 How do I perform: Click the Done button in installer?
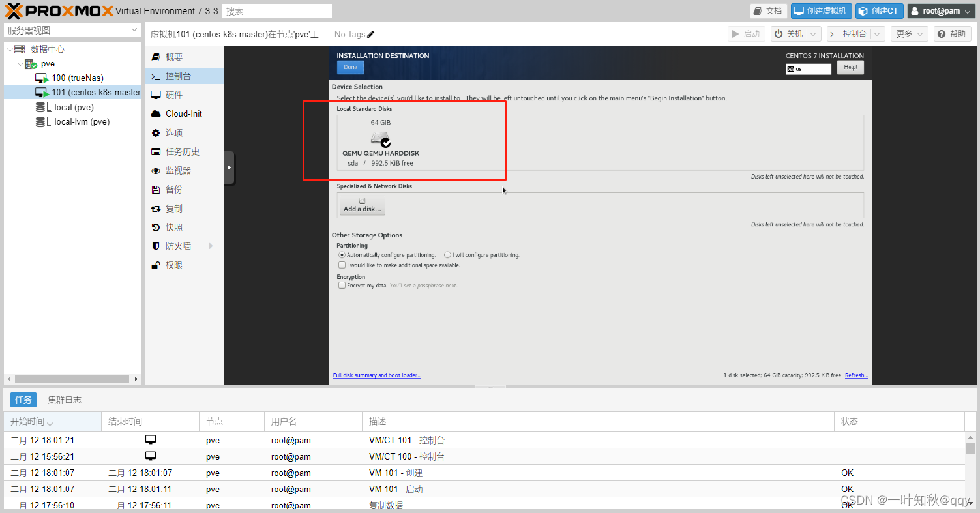click(x=350, y=67)
